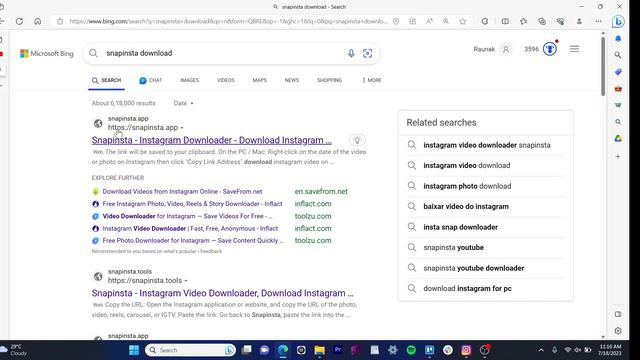The image size is (640, 360).
Task: Open sidebar shopping tag icon
Action: 618,72
